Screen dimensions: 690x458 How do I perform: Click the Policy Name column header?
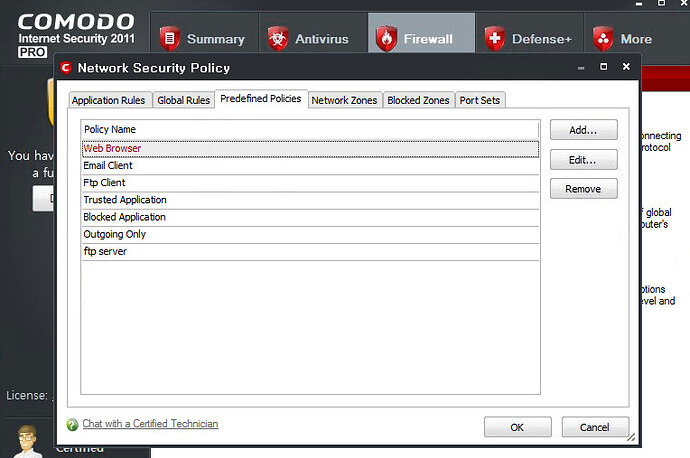310,130
